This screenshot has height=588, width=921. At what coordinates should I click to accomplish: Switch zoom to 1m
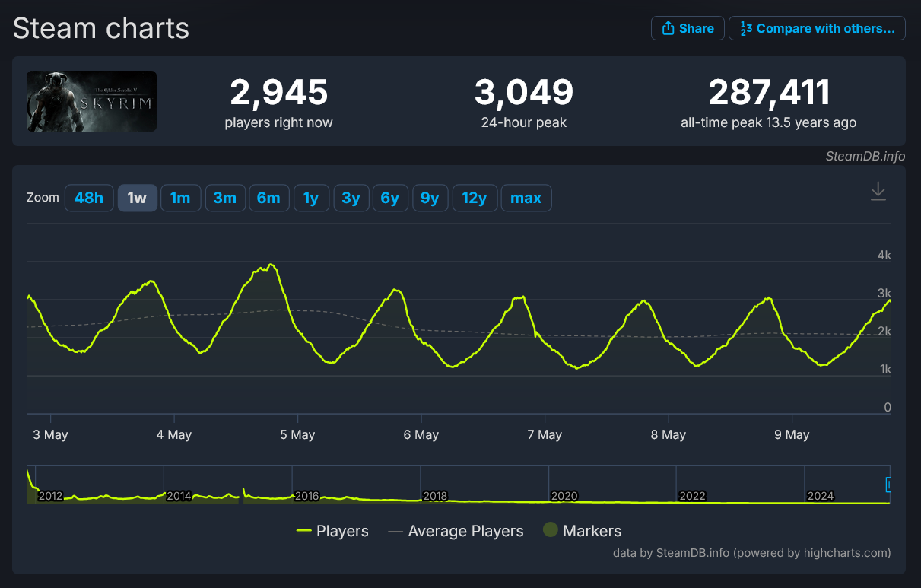click(180, 198)
